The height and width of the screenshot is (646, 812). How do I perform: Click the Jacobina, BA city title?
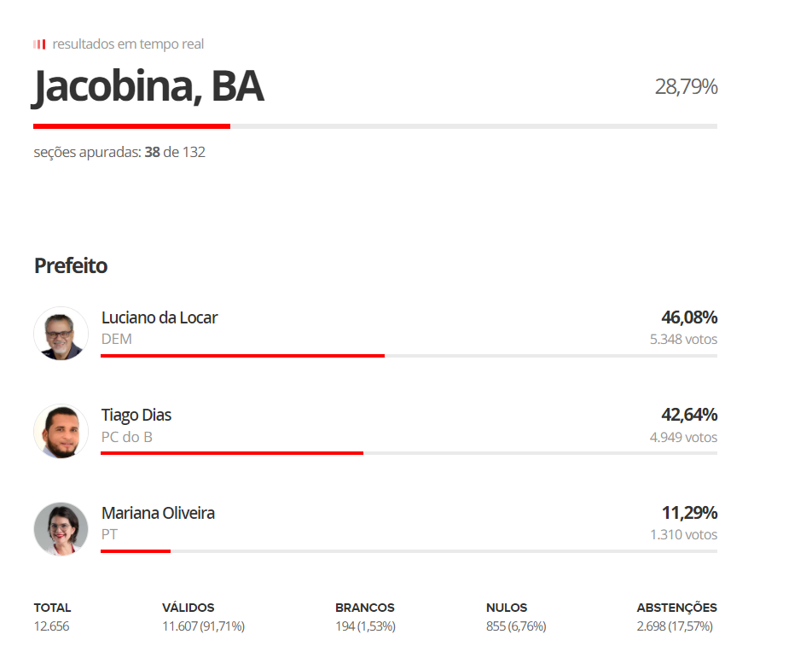(148, 87)
